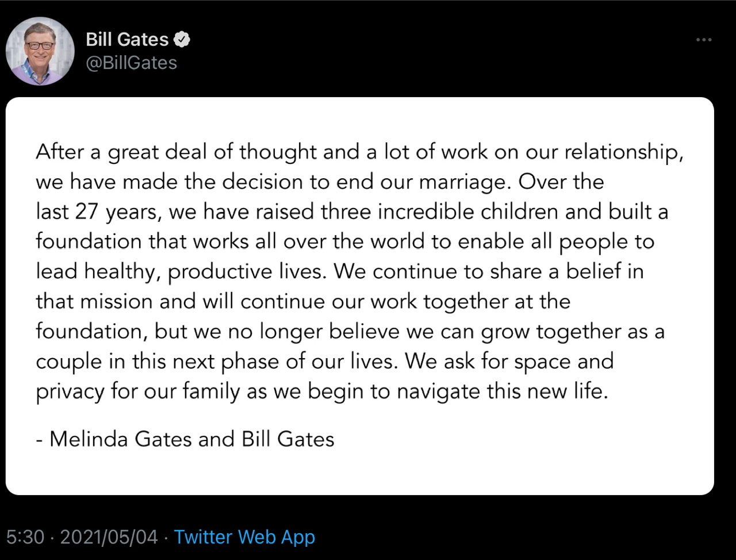This screenshot has width=736, height=560.
Task: Click the 2021/05/04 tweet date
Action: click(x=109, y=536)
